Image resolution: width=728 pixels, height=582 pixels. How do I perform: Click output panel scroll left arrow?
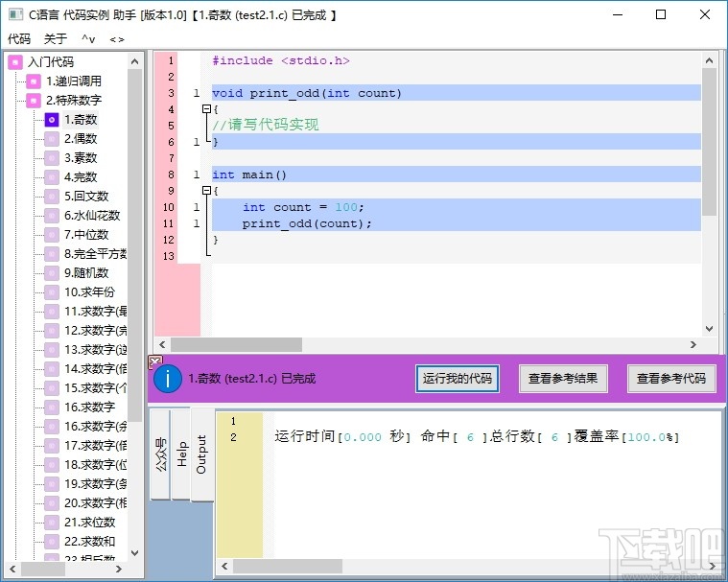click(x=224, y=566)
